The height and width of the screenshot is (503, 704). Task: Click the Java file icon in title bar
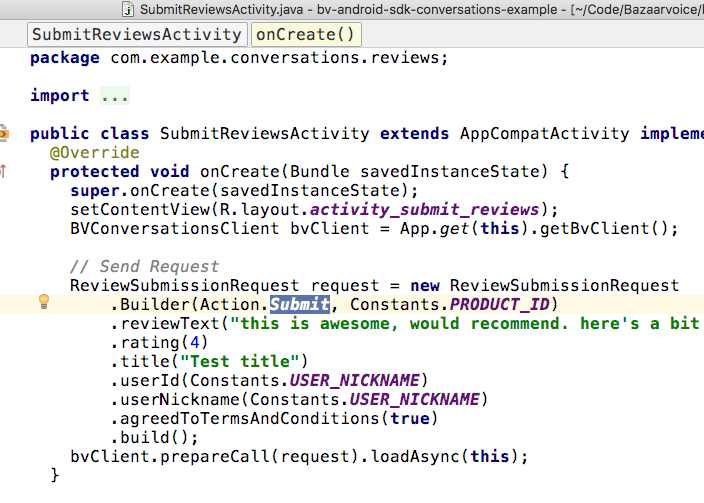[x=128, y=9]
